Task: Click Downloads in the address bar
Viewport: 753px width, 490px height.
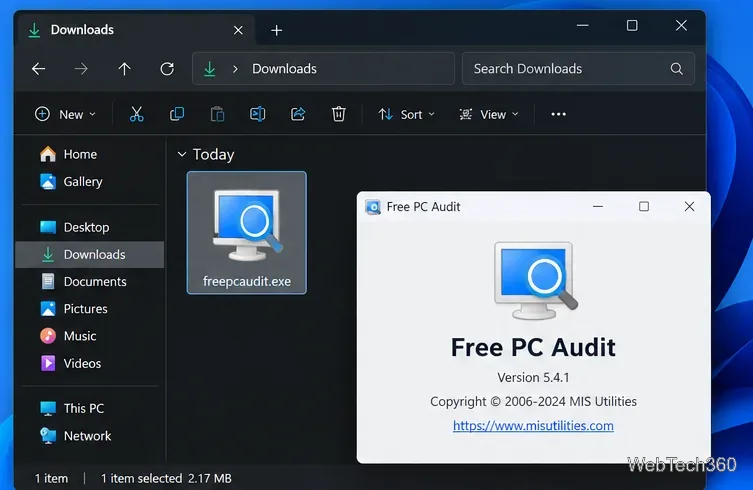Action: pos(284,69)
